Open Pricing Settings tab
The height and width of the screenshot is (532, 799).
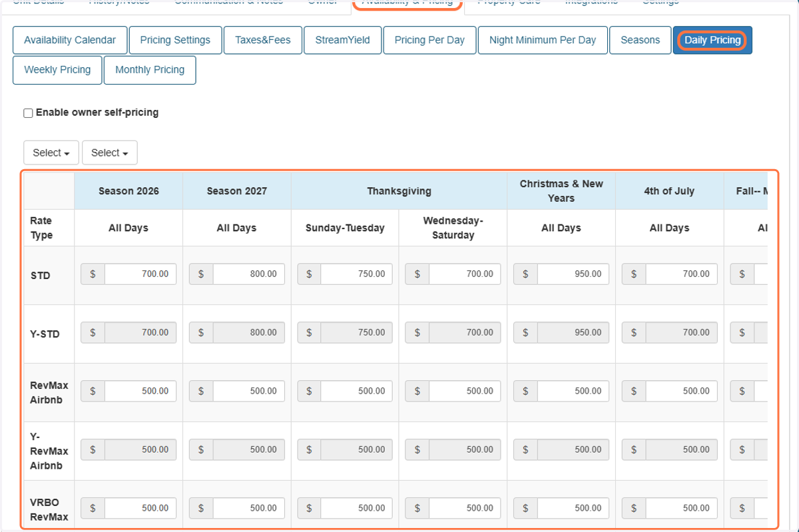pos(175,40)
